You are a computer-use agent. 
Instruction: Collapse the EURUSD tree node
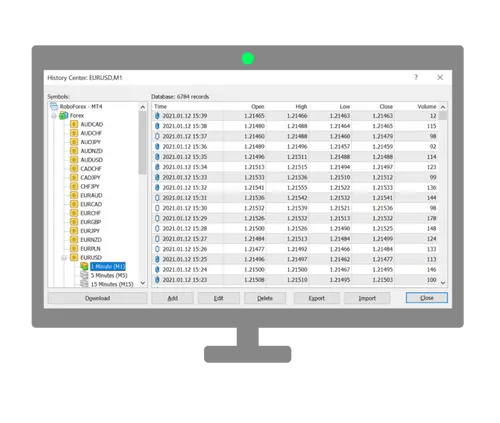click(x=64, y=258)
